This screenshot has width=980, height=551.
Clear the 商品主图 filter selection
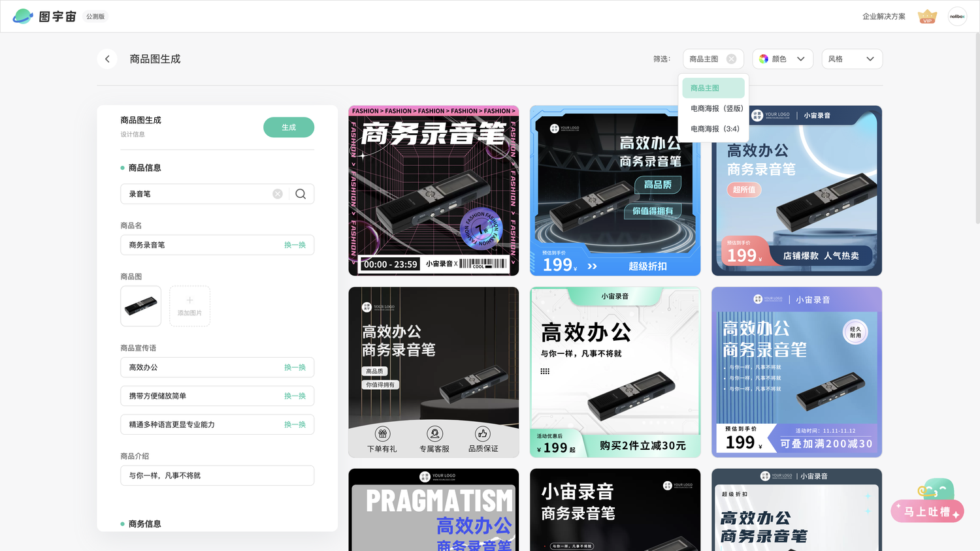731,59
